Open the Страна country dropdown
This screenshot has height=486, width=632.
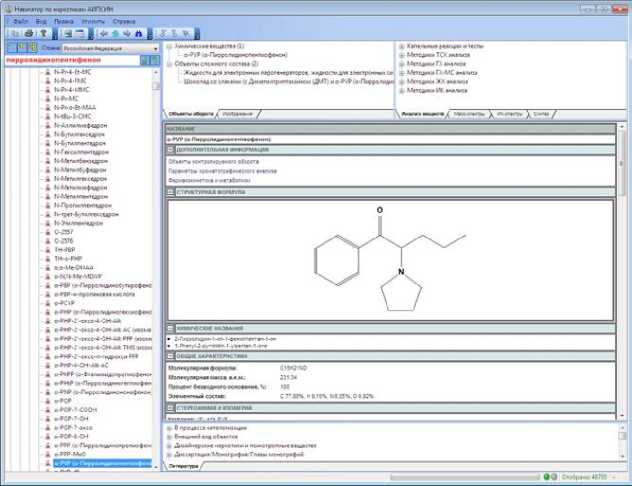(155, 47)
